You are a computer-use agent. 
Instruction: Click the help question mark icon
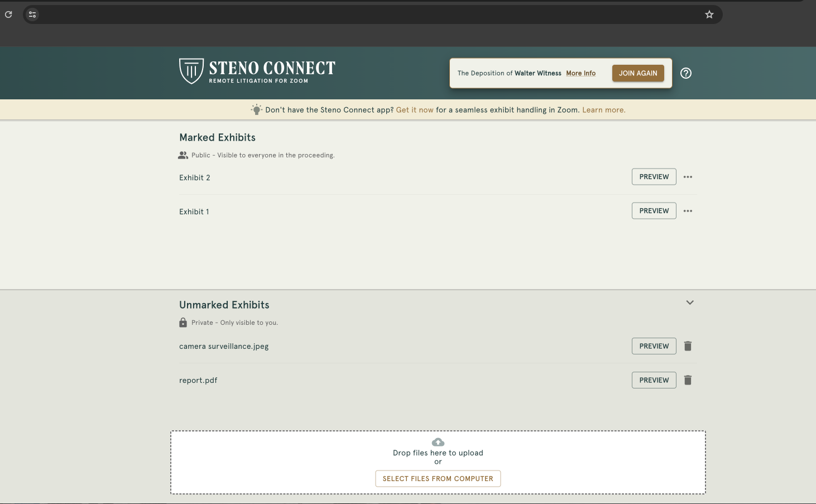[686, 73]
